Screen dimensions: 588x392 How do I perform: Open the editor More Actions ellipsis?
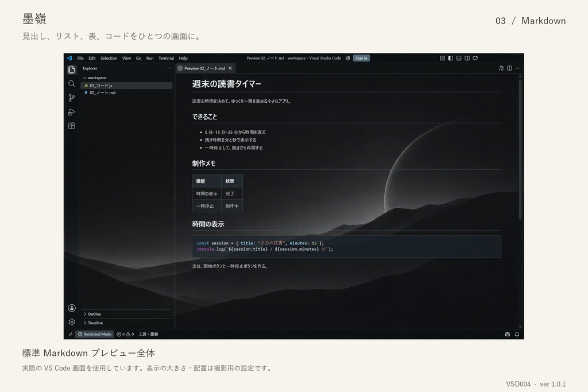(x=517, y=68)
